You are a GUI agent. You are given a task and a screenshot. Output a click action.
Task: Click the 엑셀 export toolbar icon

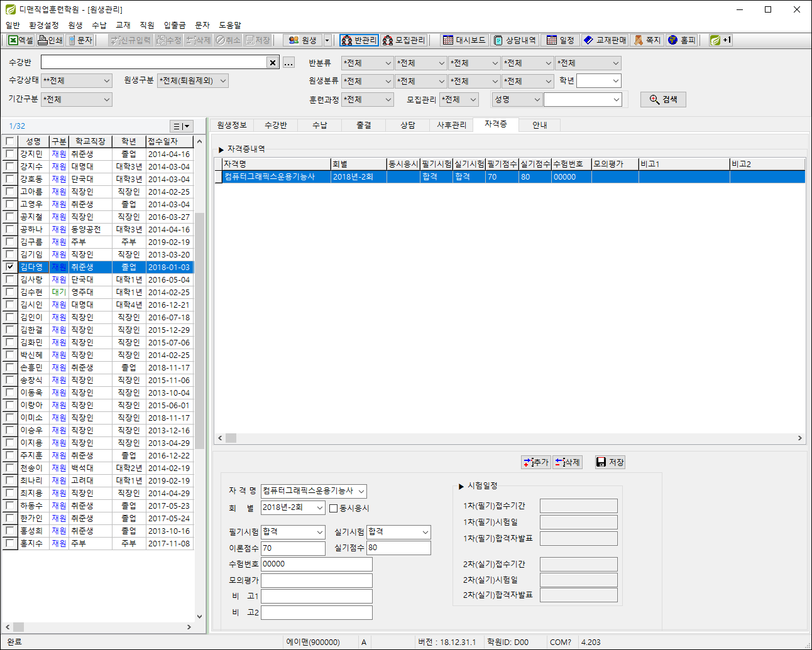pyautogui.click(x=21, y=40)
